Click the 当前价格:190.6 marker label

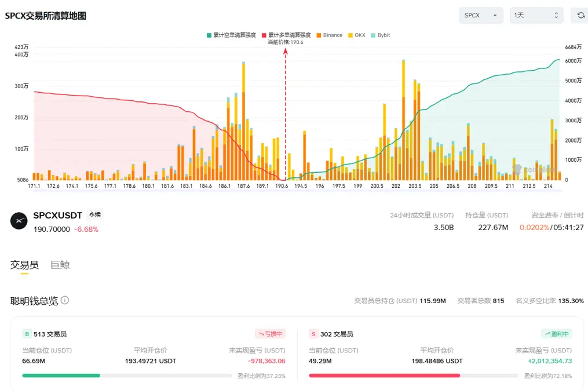point(286,42)
